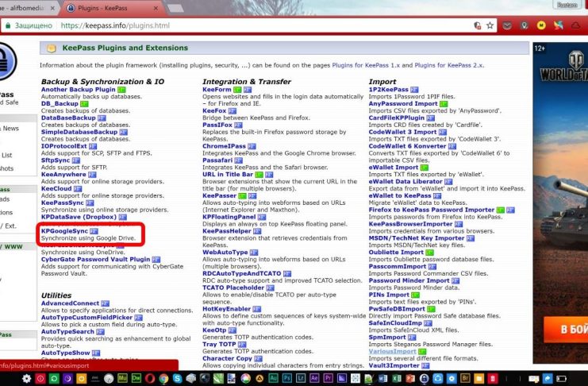Launch Lightroom from the taskbar

coord(301,378)
